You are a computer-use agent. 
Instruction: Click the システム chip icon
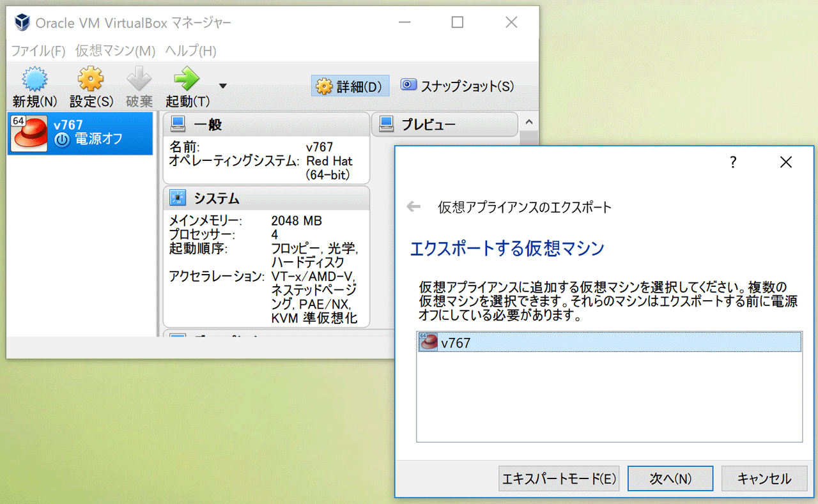178,198
